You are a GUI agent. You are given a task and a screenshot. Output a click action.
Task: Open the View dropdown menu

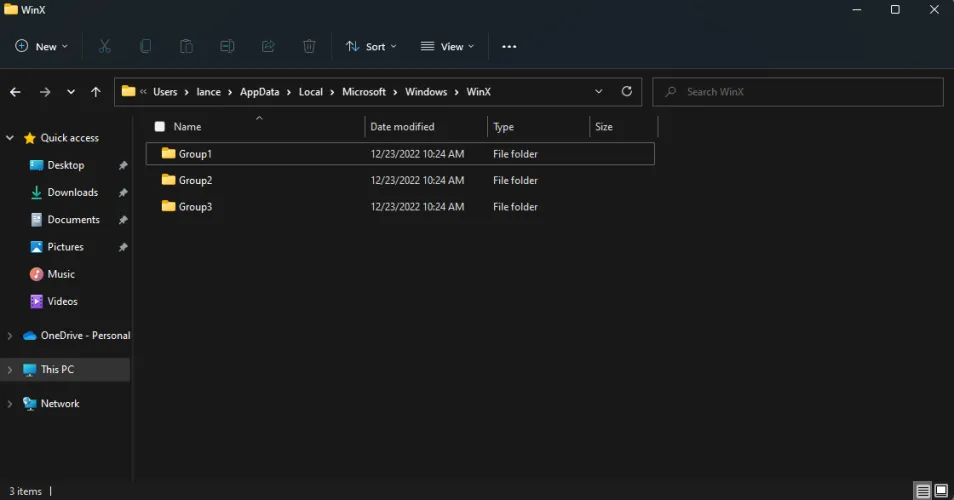pos(447,47)
